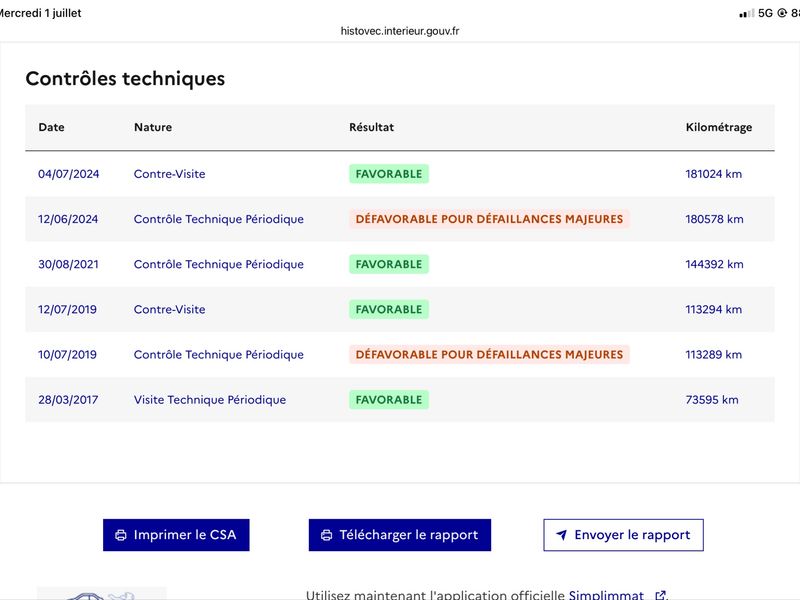800x600 pixels.
Task: Click the car illustration thumbnail
Action: (x=102, y=593)
